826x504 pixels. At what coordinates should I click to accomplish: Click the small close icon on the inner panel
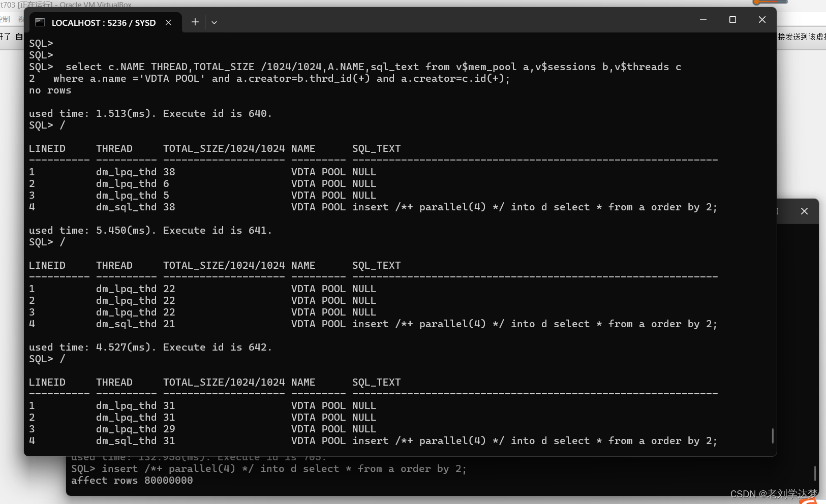point(804,211)
